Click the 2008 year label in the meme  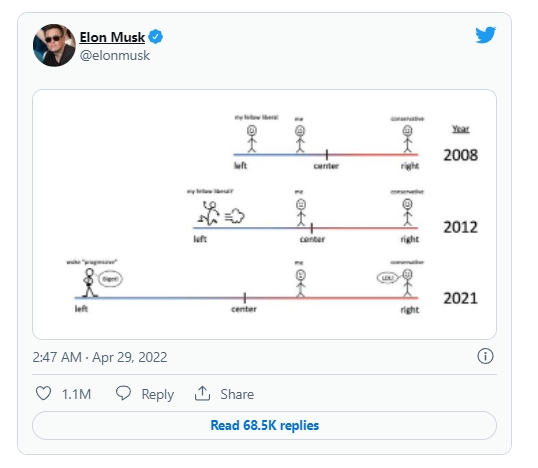click(460, 155)
